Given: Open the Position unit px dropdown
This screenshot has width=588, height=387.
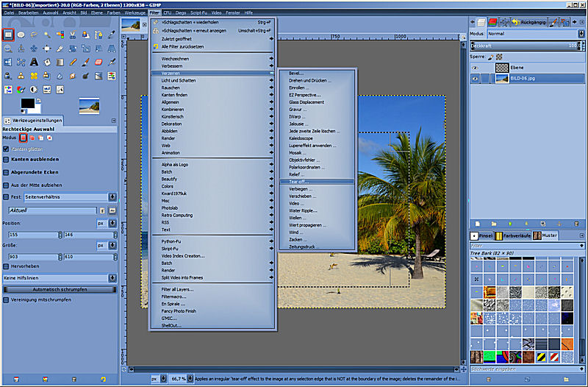Looking at the screenshot, I should pyautogui.click(x=107, y=223).
